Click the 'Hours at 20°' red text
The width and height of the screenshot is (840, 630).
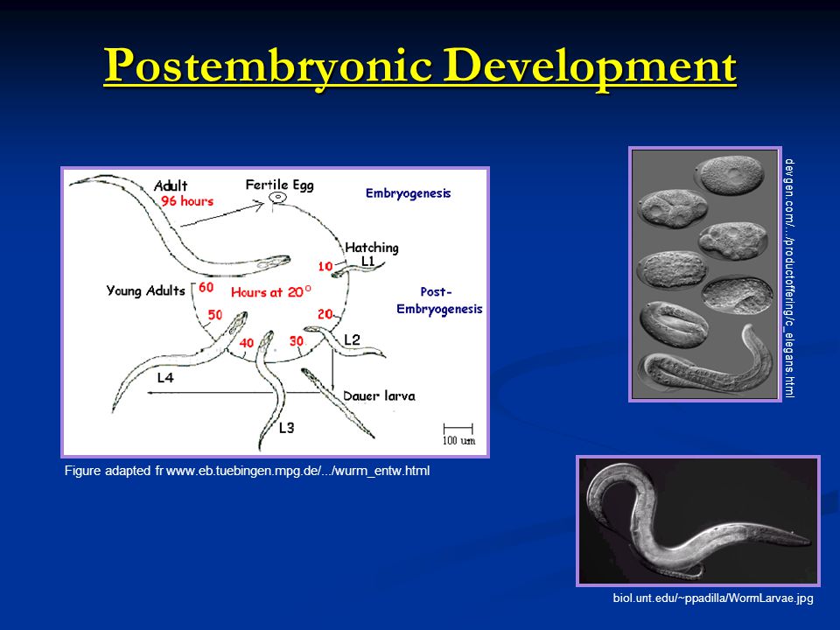pos(271,292)
